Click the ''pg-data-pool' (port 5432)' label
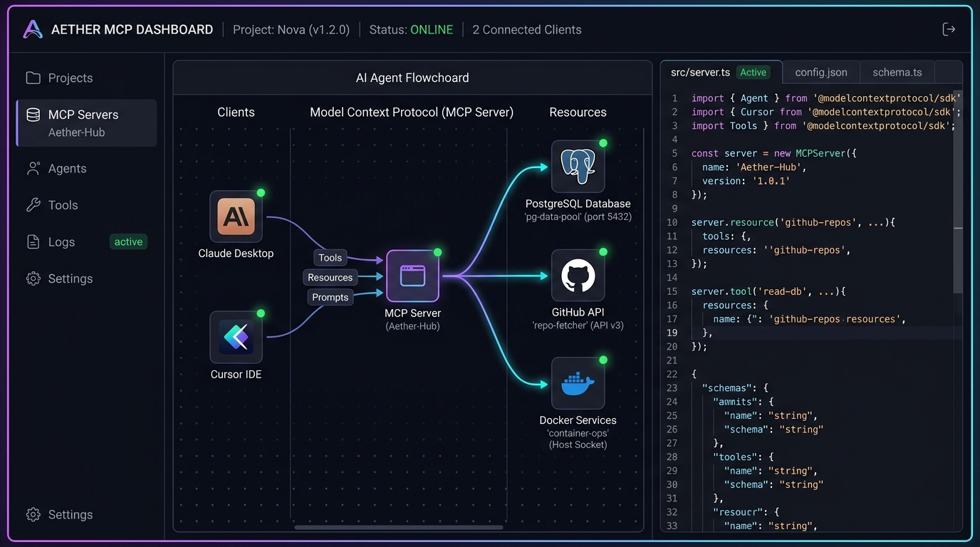 (578, 217)
